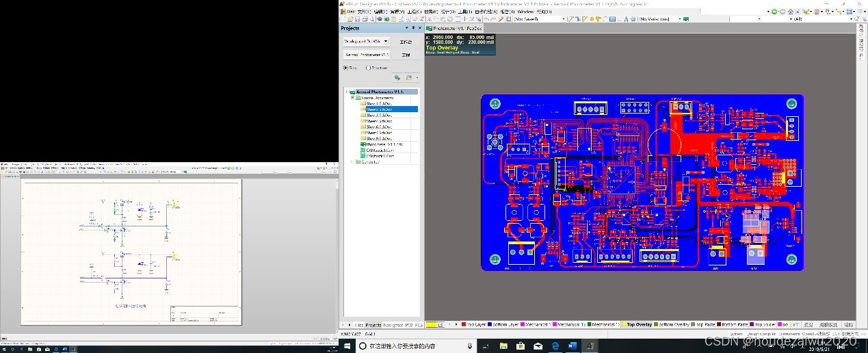Viewport: 868px width, 353px height.
Task: Click the Open document toolbar icon
Action: [x=350, y=19]
